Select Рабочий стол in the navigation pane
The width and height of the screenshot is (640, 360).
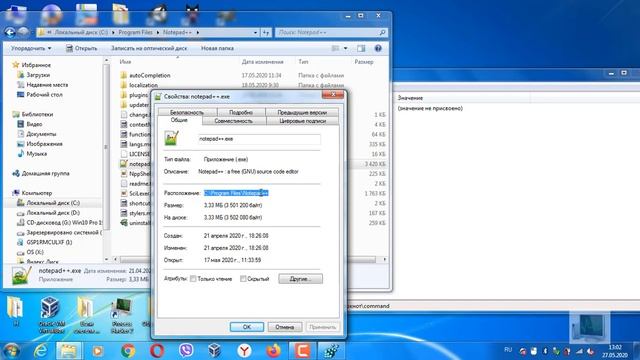click(44, 95)
